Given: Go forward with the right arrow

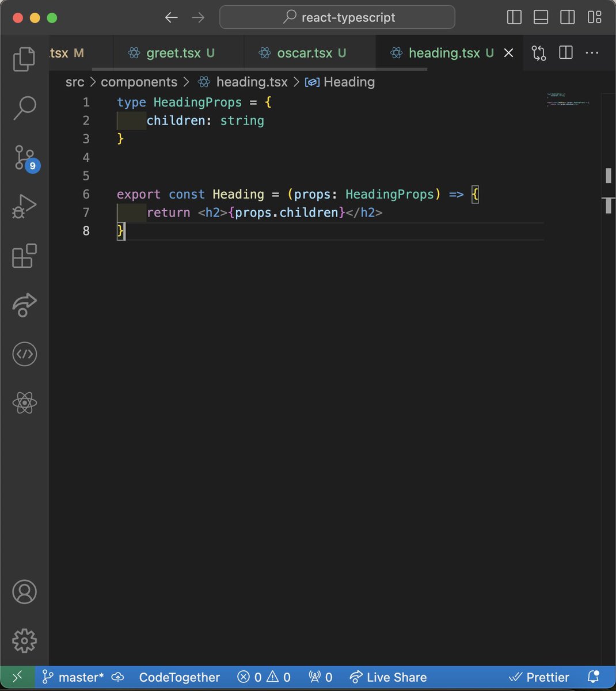Looking at the screenshot, I should pos(198,17).
